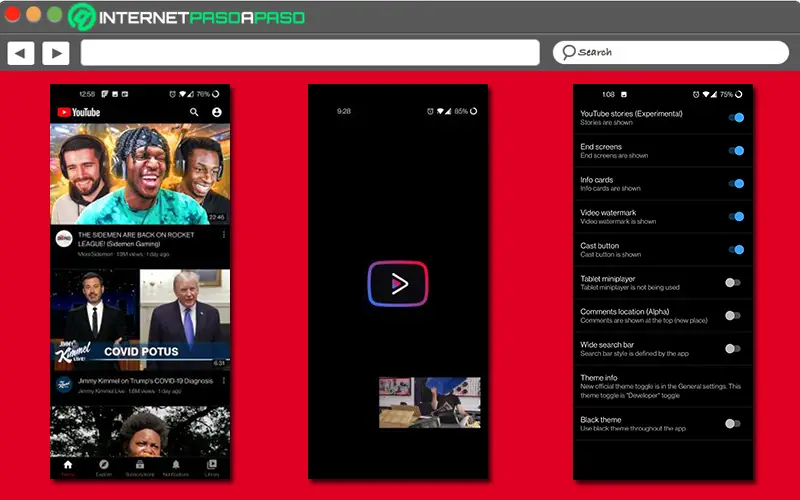Click the 9:28 clock on splash phone
800x500 pixels.
[x=344, y=111]
